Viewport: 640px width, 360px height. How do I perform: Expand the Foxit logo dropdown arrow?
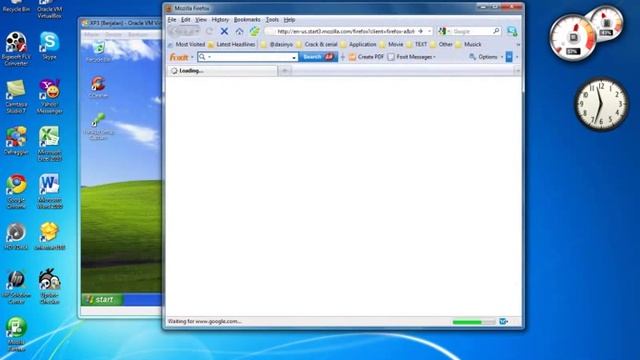tap(192, 57)
